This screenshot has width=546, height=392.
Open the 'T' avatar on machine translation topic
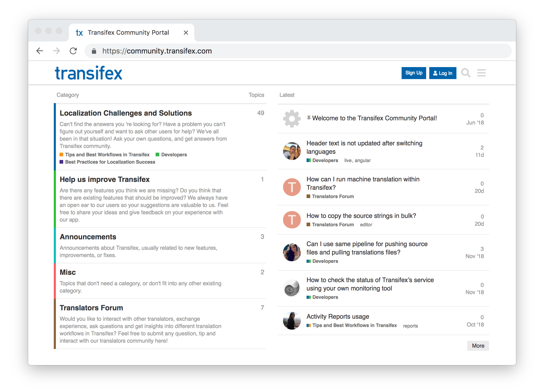tap(292, 187)
